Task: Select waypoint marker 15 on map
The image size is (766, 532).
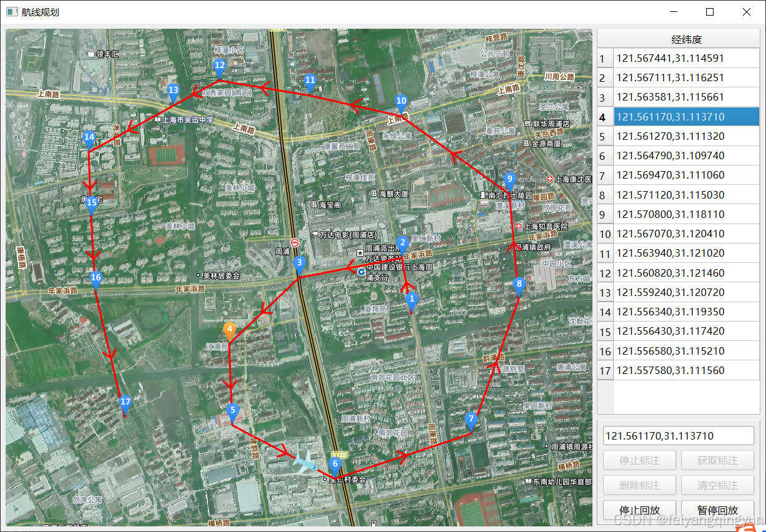Action: [92, 205]
